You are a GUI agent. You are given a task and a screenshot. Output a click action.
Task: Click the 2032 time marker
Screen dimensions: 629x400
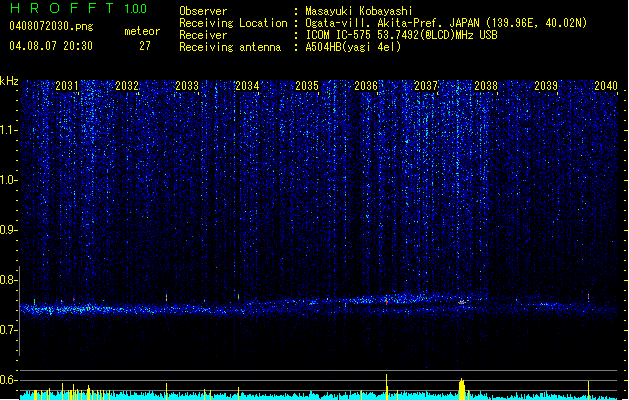click(127, 85)
